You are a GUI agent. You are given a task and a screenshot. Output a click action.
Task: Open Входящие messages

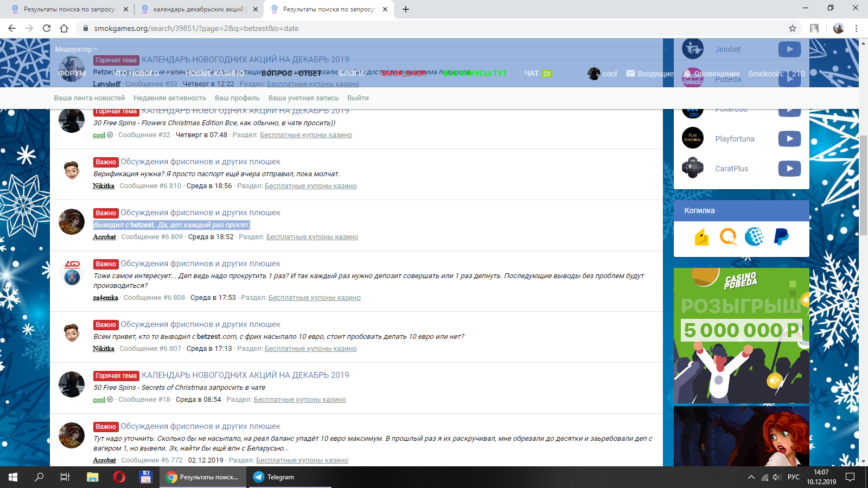click(650, 74)
